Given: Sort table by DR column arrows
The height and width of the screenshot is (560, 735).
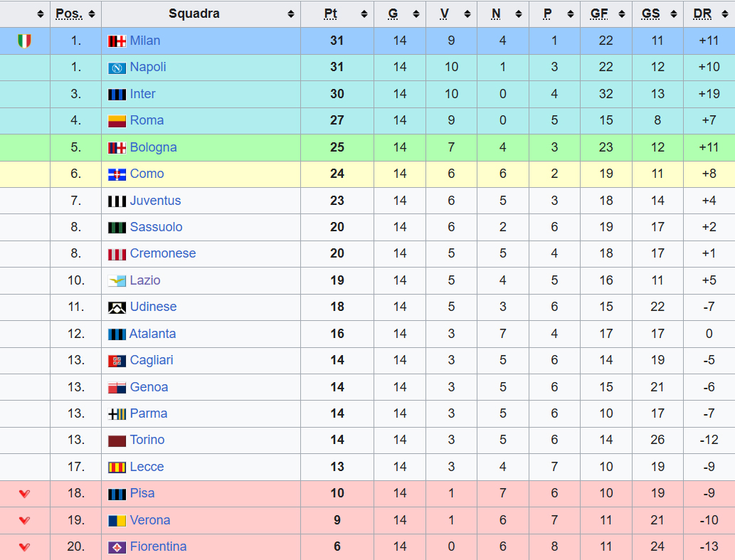Looking at the screenshot, I should coord(726,14).
